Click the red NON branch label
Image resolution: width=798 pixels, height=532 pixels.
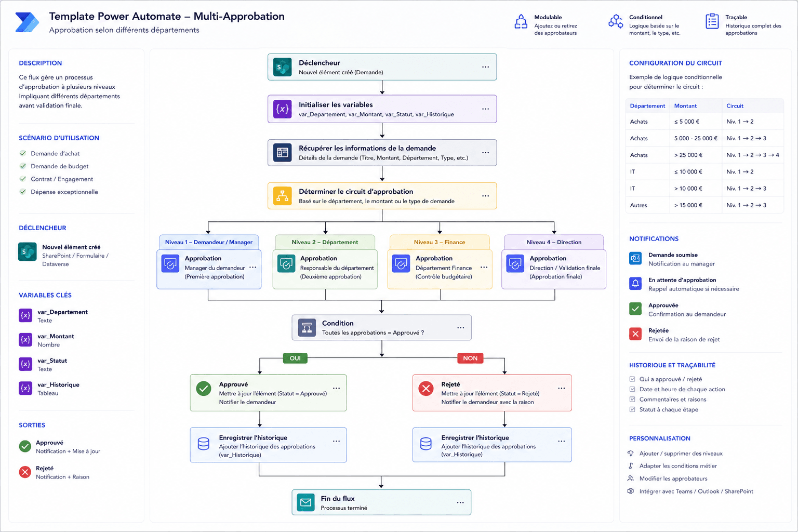click(470, 358)
